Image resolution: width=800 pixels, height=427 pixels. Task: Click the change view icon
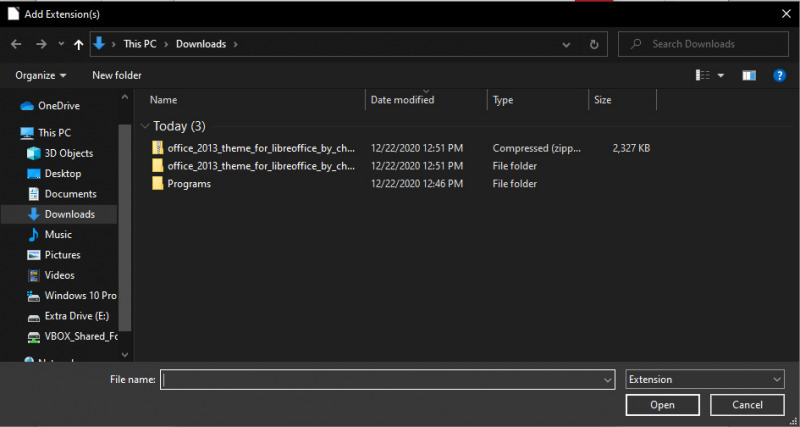(x=703, y=75)
